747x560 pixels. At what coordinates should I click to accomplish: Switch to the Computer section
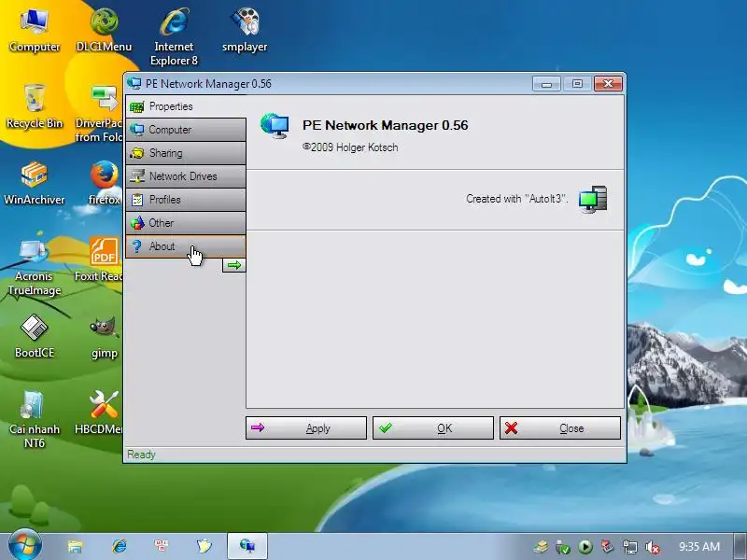coord(186,130)
